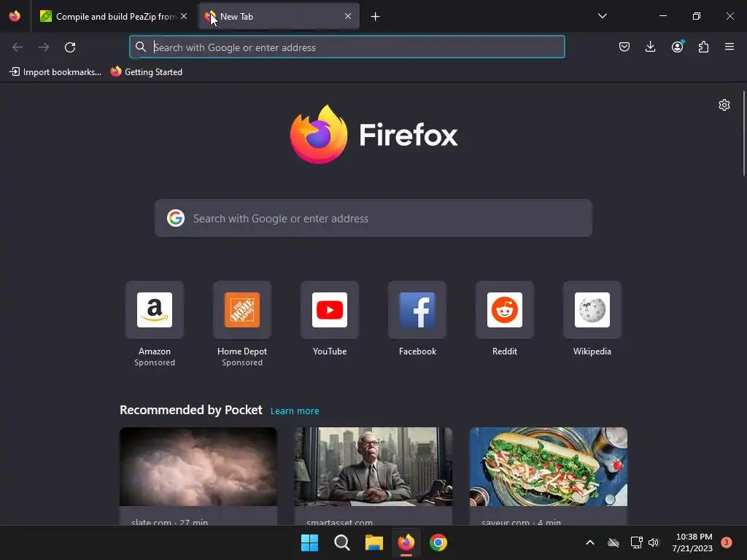Open the Extensions puzzle icon
The height and width of the screenshot is (560, 747).
(703, 47)
